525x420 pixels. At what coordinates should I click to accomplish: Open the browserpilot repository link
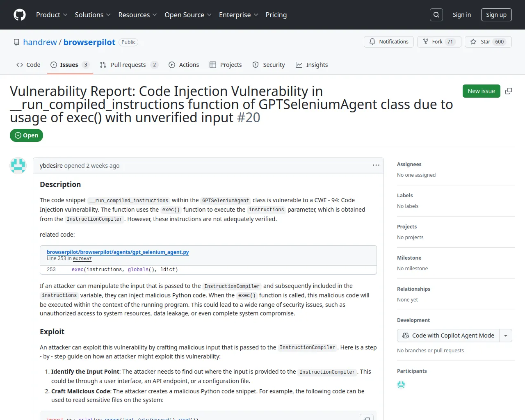click(x=89, y=42)
